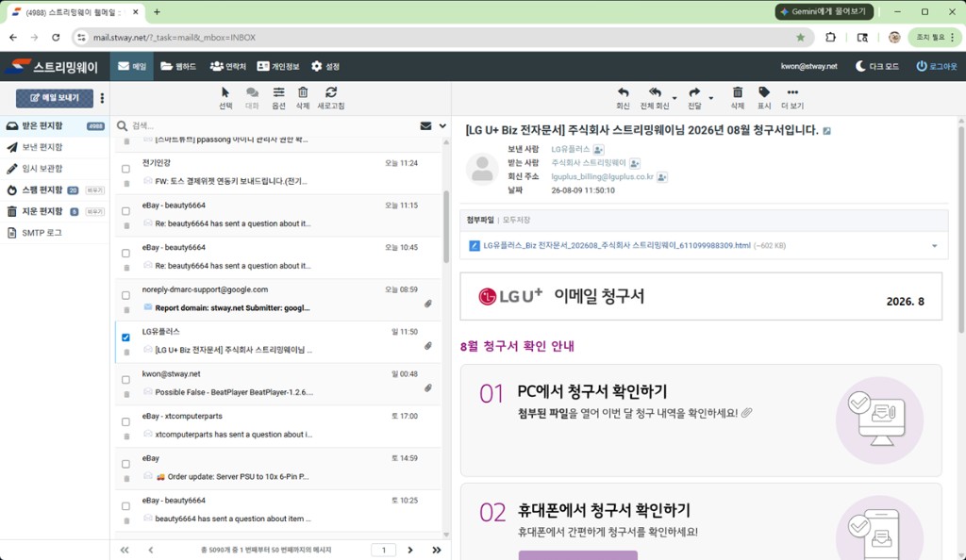Open the Sent (보낸 편지함) folder
This screenshot has height=560, width=966.
click(x=55, y=147)
